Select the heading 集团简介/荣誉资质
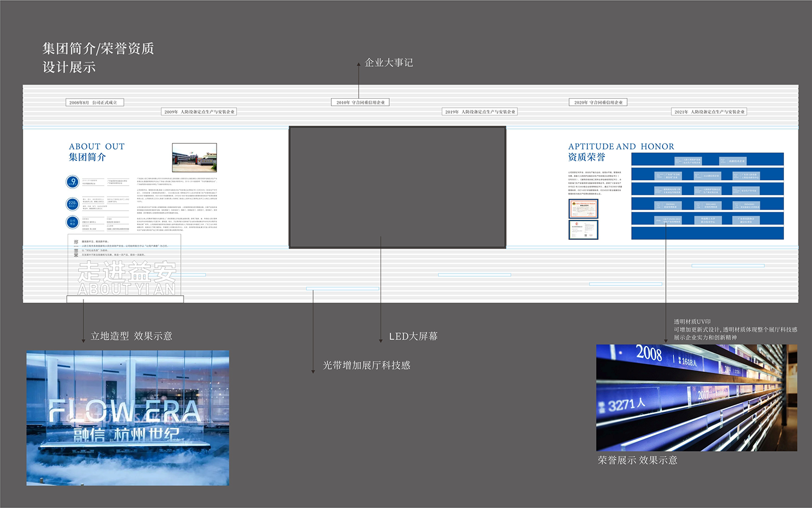812x508 pixels. [99, 49]
